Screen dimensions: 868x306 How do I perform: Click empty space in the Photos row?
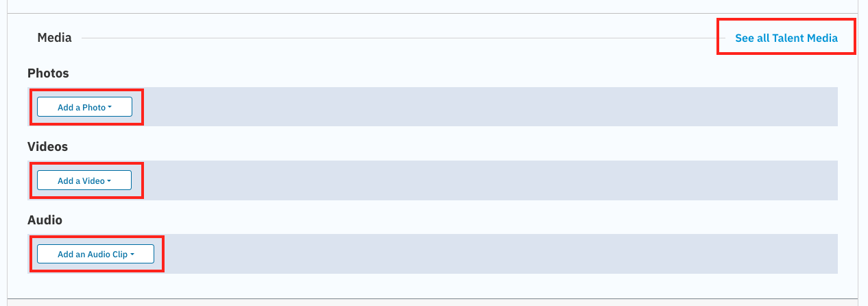(480, 107)
